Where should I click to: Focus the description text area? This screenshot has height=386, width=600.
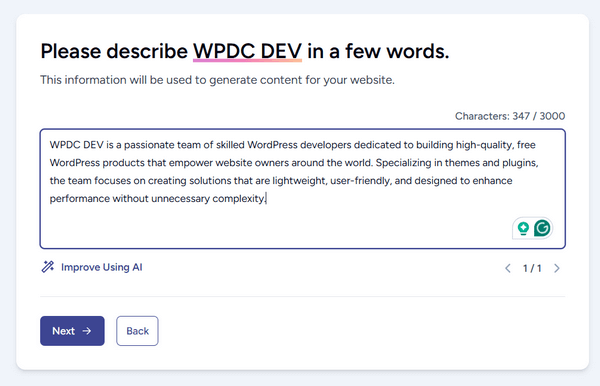tap(303, 189)
